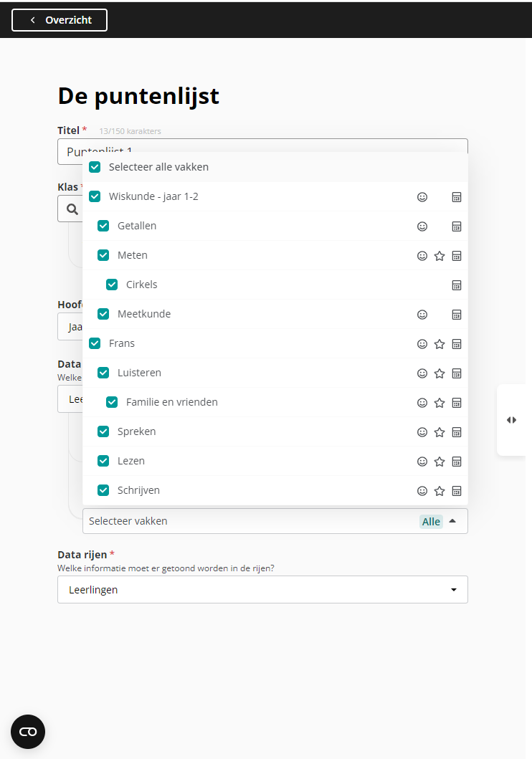Viewport: 532px width, 759px height.
Task: Toggle the Spreken checkbox
Action: [x=103, y=431]
